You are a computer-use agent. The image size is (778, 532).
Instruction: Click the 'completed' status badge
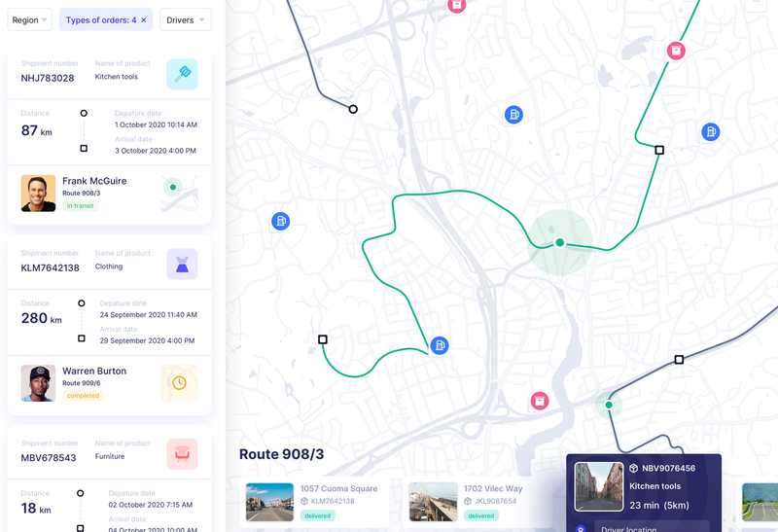[x=83, y=396]
